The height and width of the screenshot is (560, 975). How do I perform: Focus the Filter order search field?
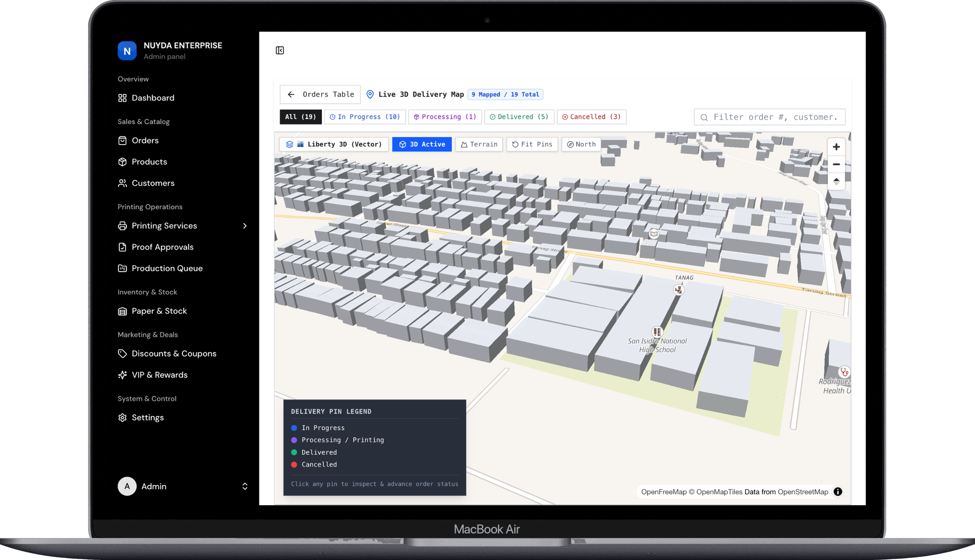[770, 117]
